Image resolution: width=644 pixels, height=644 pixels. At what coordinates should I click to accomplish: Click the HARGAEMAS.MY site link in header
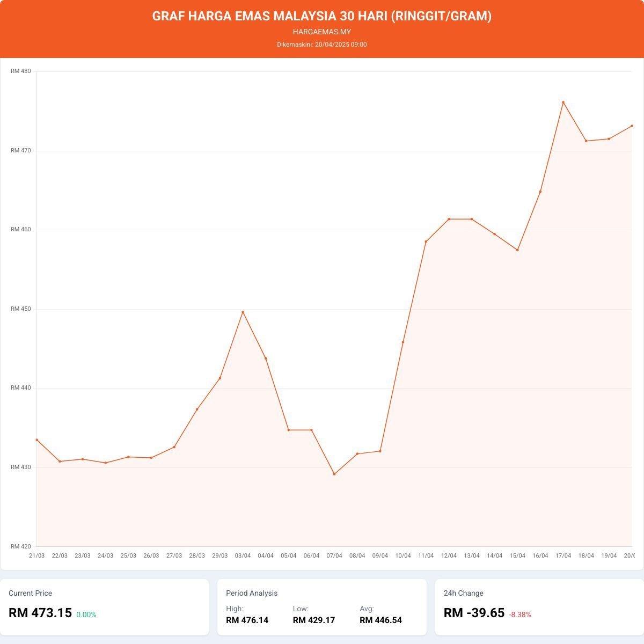(322, 32)
